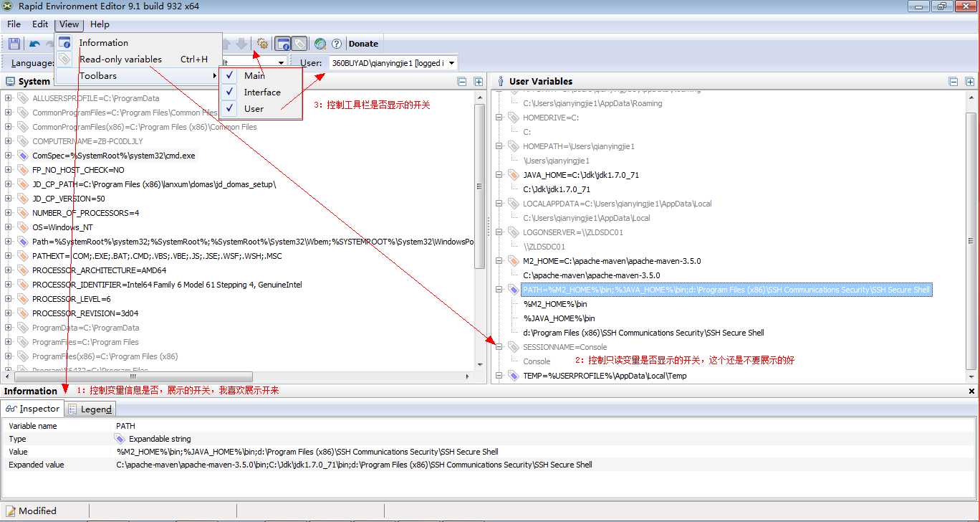Click the Undo arrow in the toolbar
Image resolution: width=980 pixels, height=522 pixels.
point(34,44)
